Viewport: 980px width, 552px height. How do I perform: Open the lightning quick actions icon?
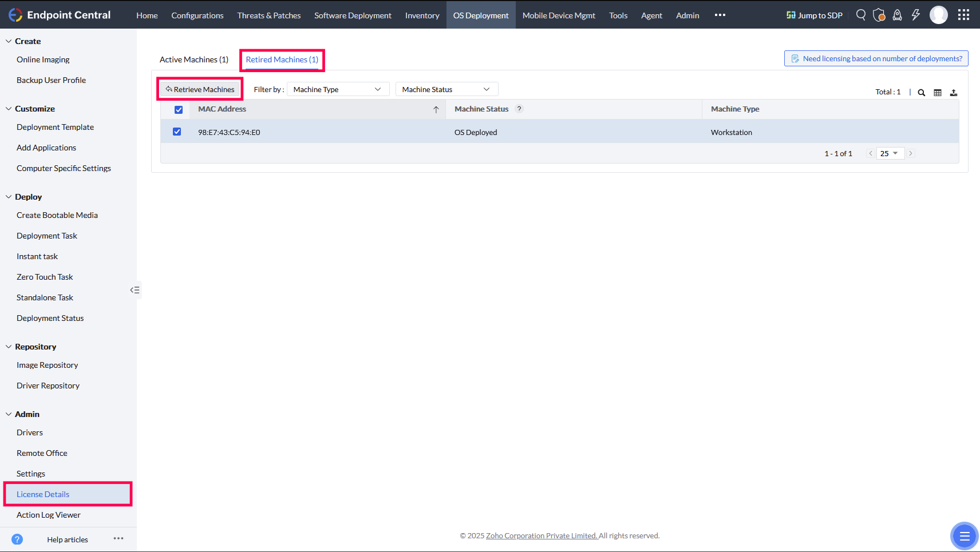click(x=915, y=15)
